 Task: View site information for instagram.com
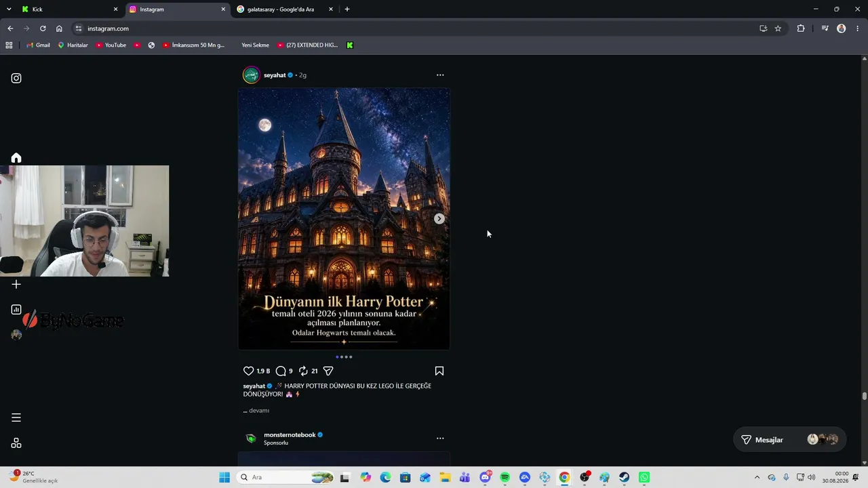[79, 28]
